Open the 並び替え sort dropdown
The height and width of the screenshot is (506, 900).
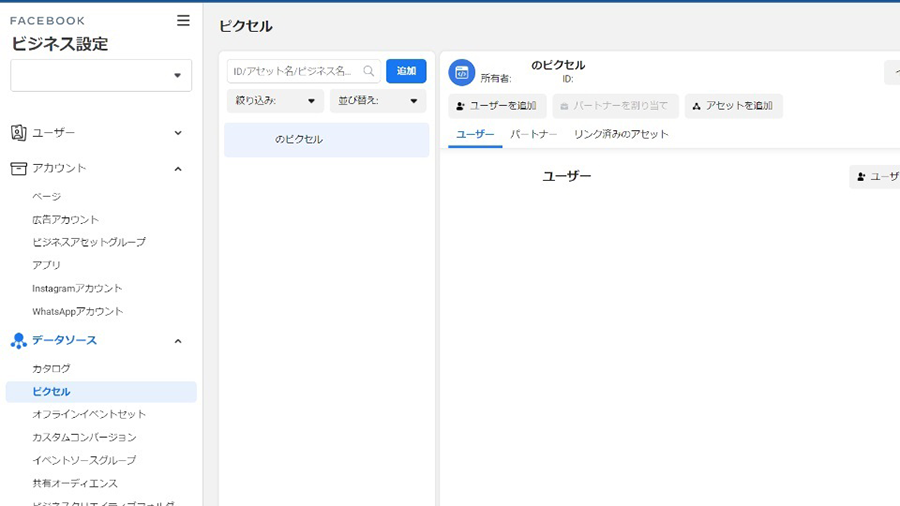(x=378, y=101)
